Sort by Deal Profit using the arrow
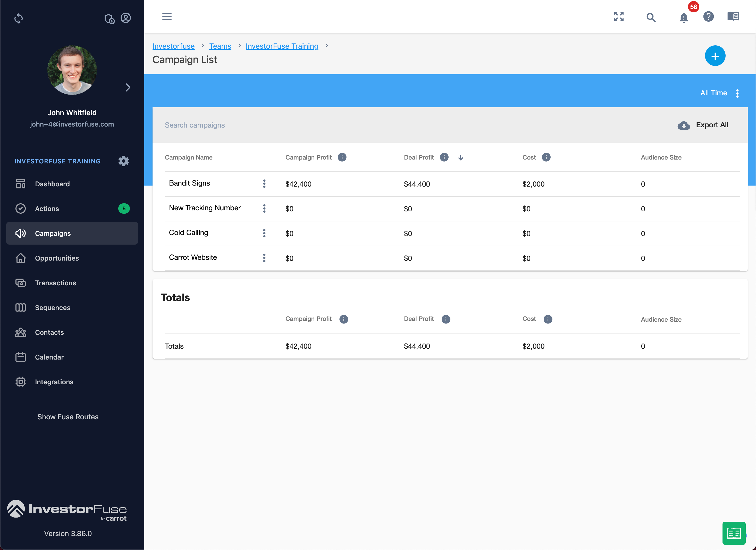Screen dimensions: 756x550 coord(461,157)
